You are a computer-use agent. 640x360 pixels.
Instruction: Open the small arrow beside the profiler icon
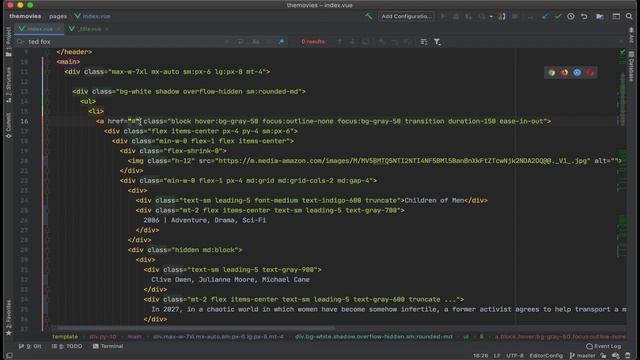coord(491,17)
